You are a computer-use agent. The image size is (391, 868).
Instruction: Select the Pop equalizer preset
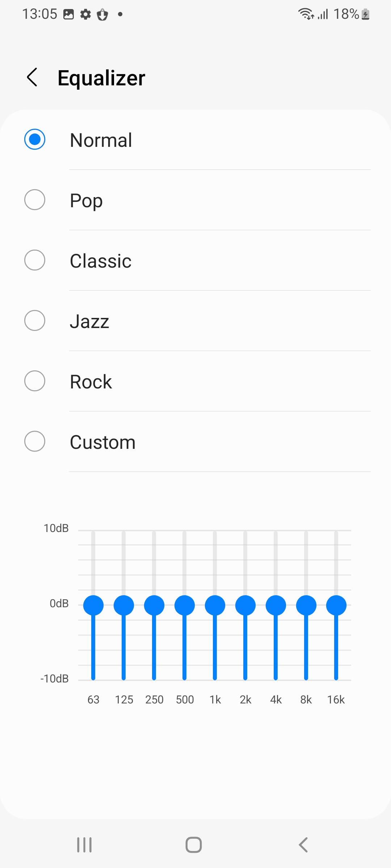(x=35, y=200)
